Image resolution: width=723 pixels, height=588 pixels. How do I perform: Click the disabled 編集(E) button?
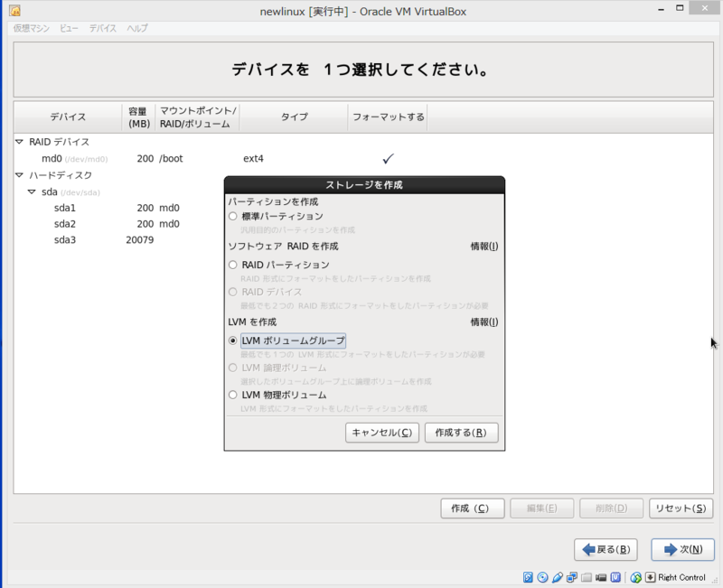(x=541, y=509)
